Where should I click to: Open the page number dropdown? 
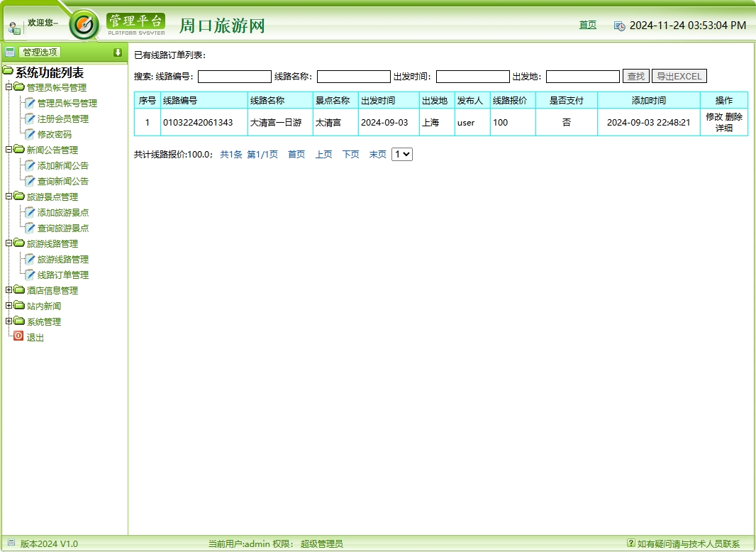(x=401, y=154)
